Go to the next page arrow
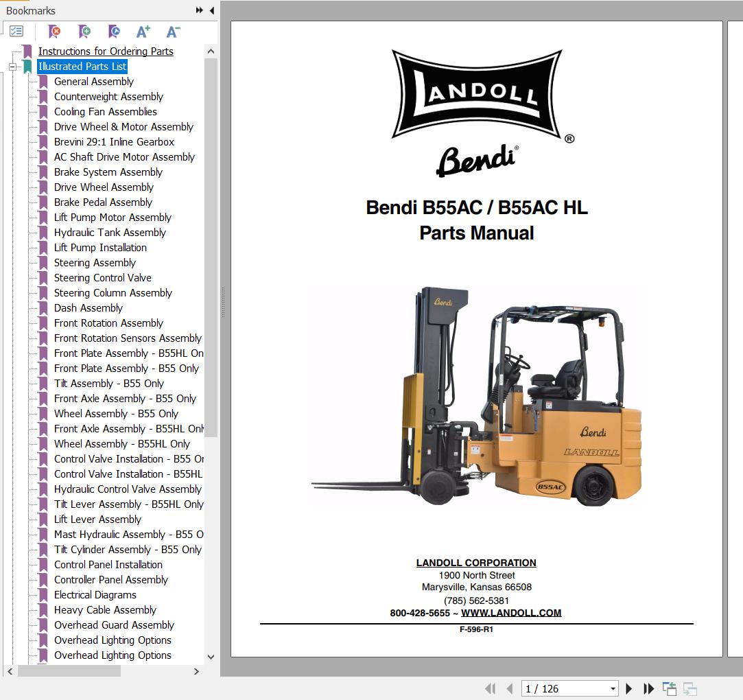The image size is (743, 700). point(629,688)
